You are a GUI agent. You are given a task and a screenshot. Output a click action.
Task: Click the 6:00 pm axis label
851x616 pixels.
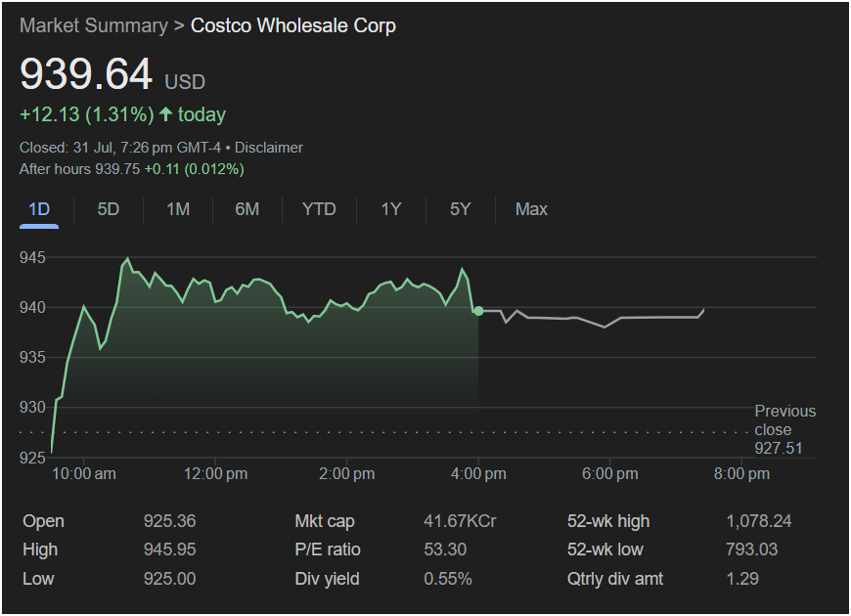click(610, 474)
